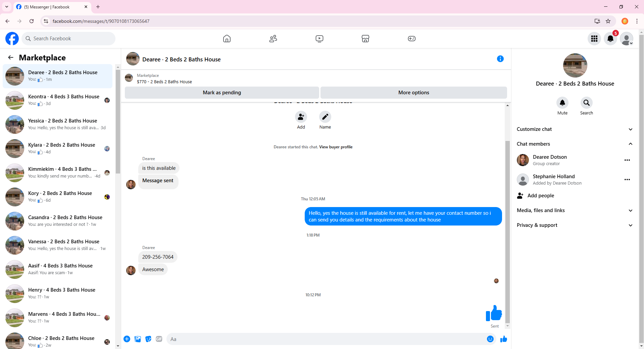Screen dimensions: 644x349
Task: Open the Facebook menu grid icon
Action: pos(594,39)
